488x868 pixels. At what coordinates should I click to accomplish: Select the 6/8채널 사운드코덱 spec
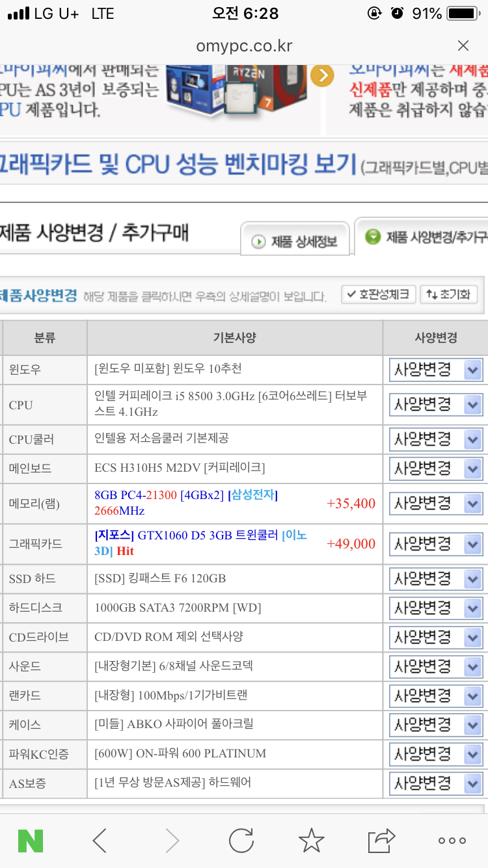point(173,666)
